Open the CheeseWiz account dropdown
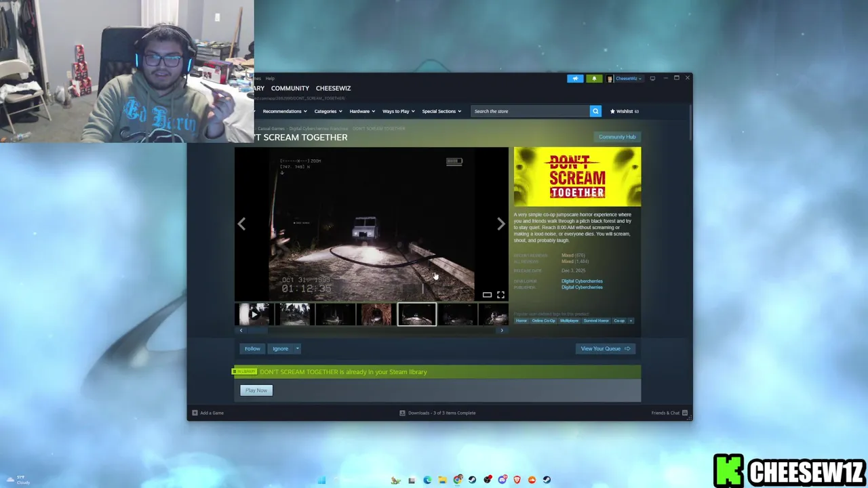The image size is (868, 488). pyautogui.click(x=625, y=79)
